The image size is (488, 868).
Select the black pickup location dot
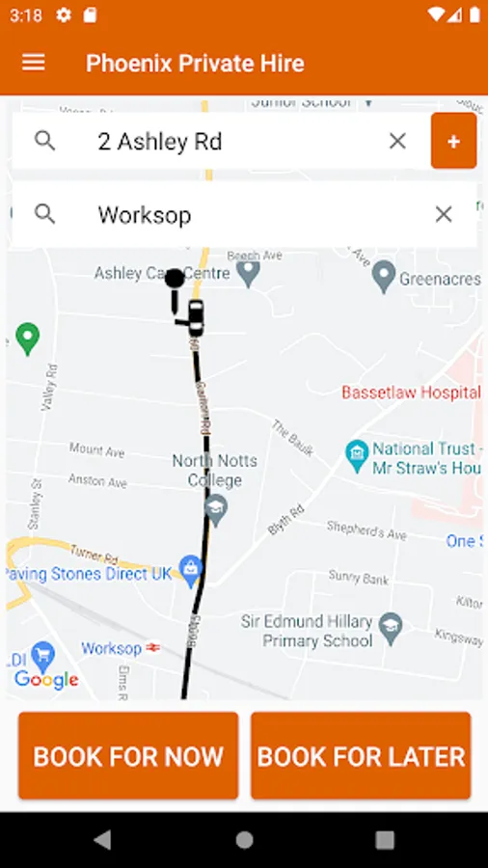175,279
